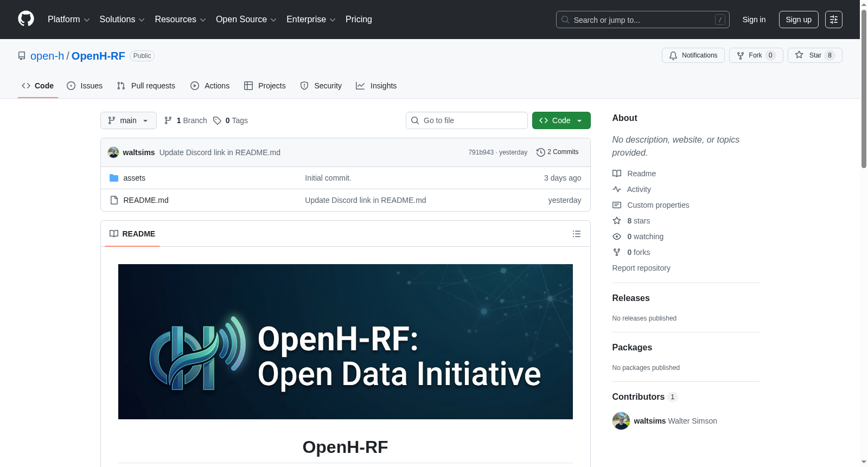
Task: Open the global navigation menu icon
Action: (x=834, y=20)
